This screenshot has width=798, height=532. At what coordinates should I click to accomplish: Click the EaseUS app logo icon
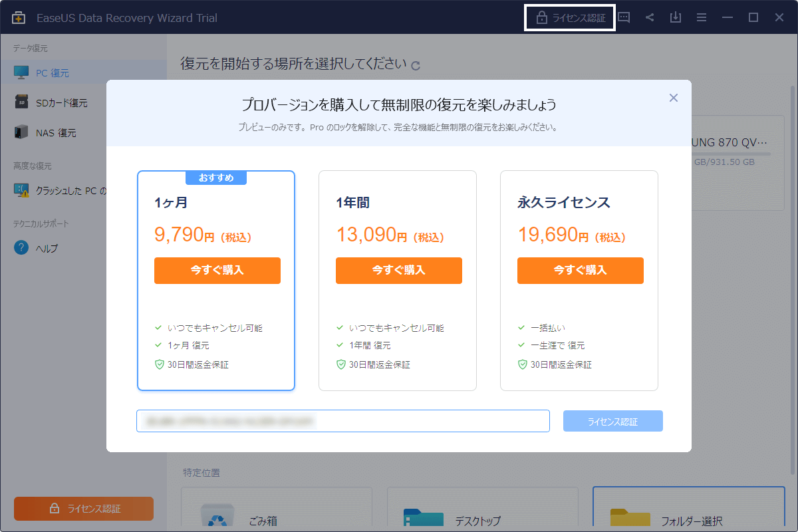click(19, 18)
